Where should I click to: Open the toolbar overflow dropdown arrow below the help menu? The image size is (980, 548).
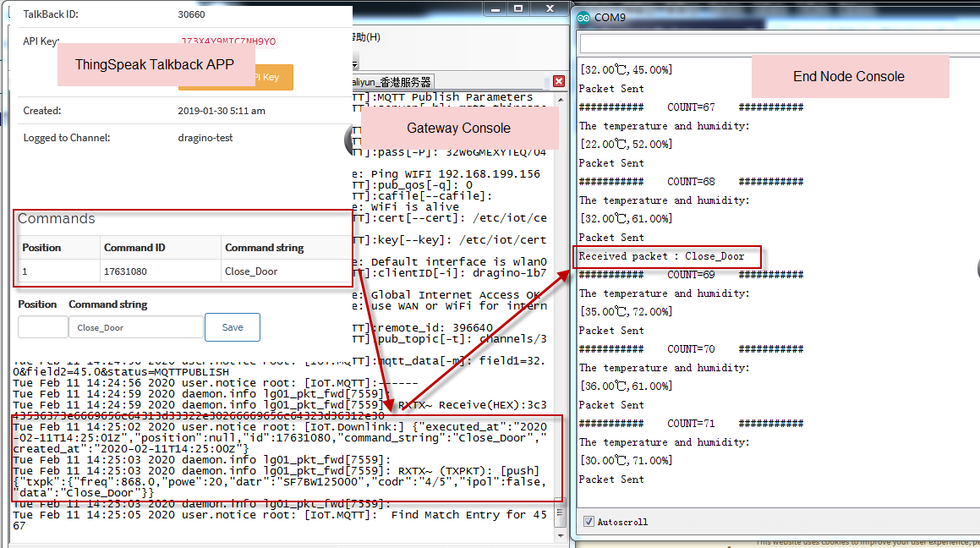pos(355,64)
